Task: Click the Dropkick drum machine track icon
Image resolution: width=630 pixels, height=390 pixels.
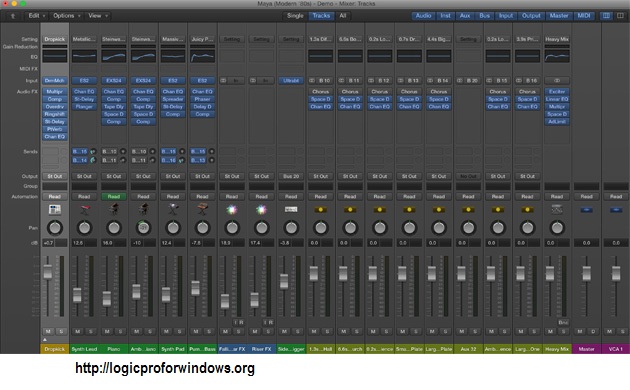Action: pyautogui.click(x=55, y=210)
